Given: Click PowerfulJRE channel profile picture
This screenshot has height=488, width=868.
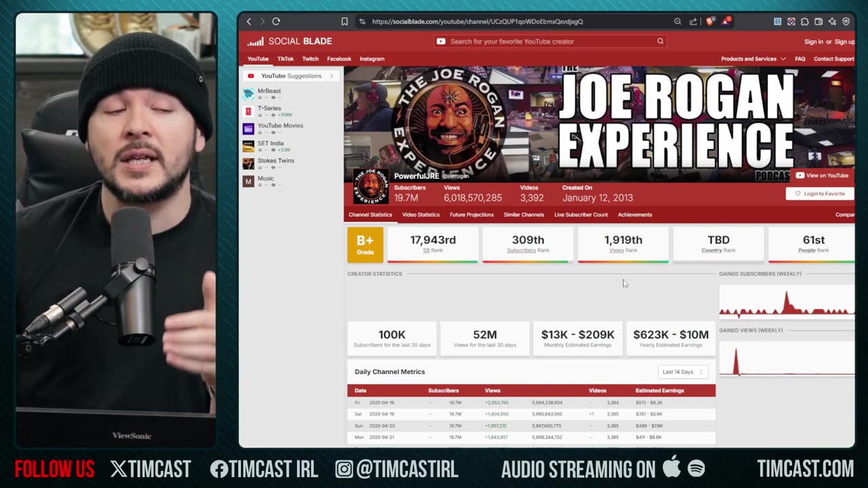Looking at the screenshot, I should pos(371,186).
